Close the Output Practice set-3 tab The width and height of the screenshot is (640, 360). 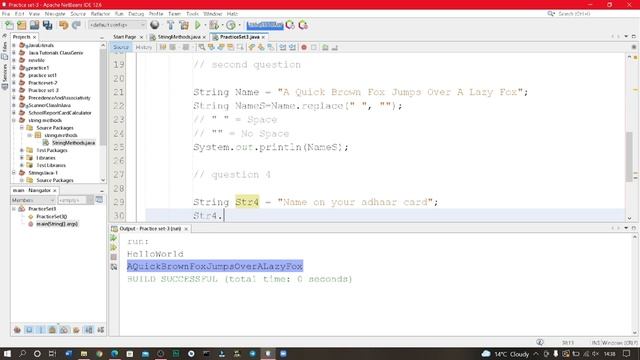click(186, 229)
